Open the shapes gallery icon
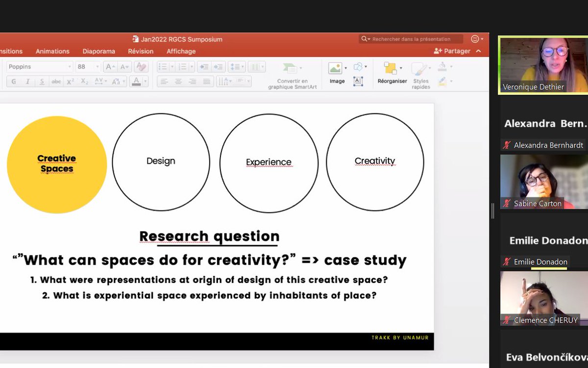This screenshot has width=588, height=368. click(x=359, y=67)
